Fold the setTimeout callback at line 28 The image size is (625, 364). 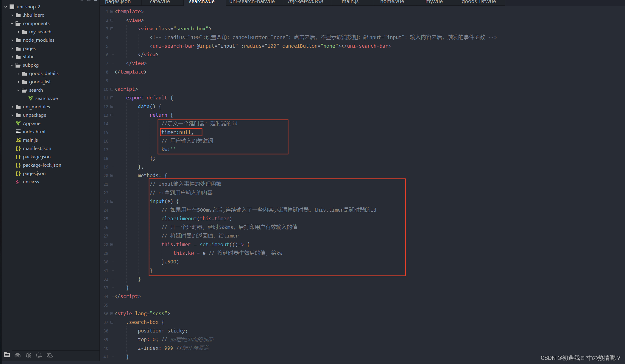(x=112, y=244)
